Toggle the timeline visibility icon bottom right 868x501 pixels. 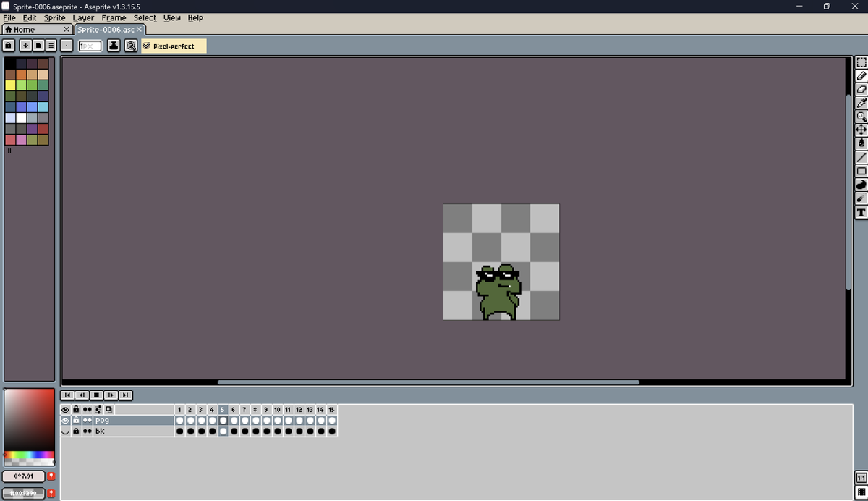[x=861, y=492]
